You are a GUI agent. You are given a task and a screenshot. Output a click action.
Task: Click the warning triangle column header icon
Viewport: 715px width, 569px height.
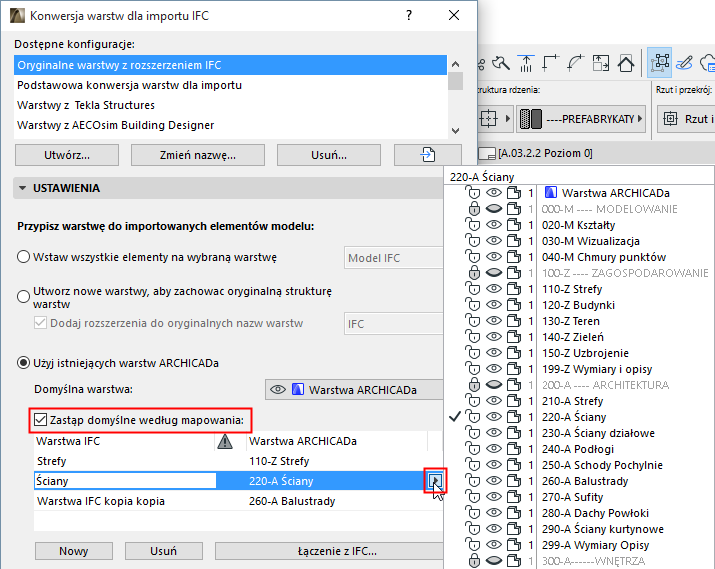pyautogui.click(x=225, y=441)
